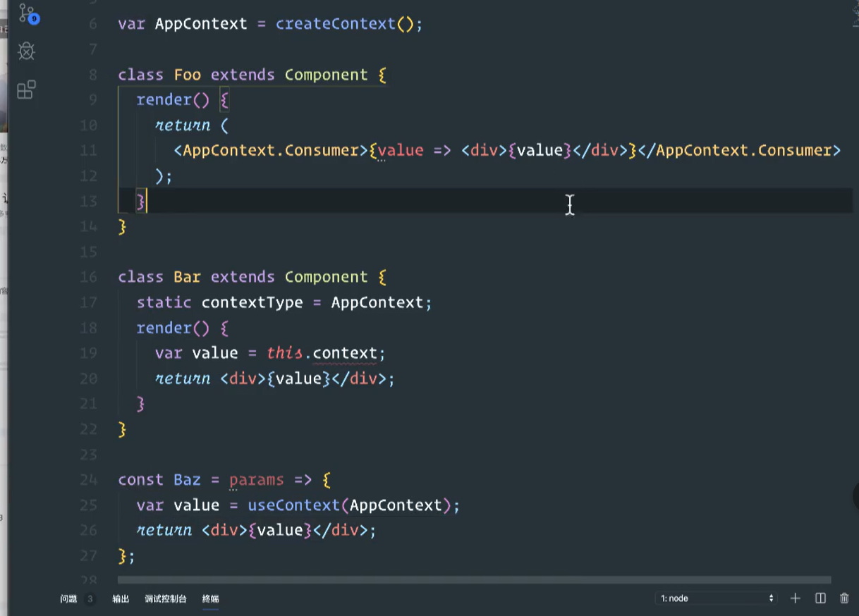This screenshot has width=859, height=616.
Task: Click 'context' property on line 19
Action: (346, 353)
